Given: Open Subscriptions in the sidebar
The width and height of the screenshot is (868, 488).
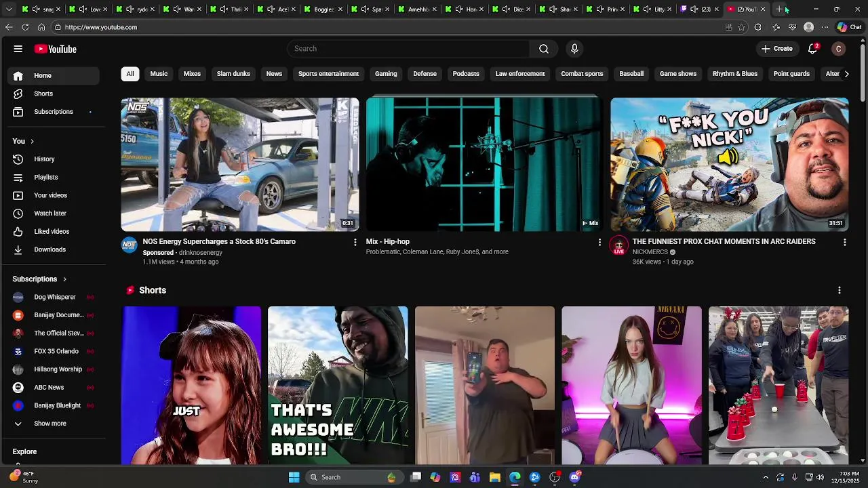Looking at the screenshot, I should click(x=54, y=112).
